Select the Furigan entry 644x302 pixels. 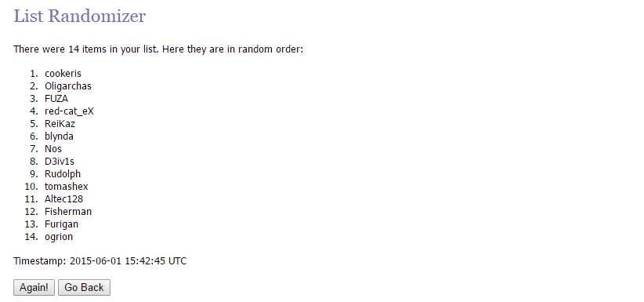pyautogui.click(x=62, y=224)
